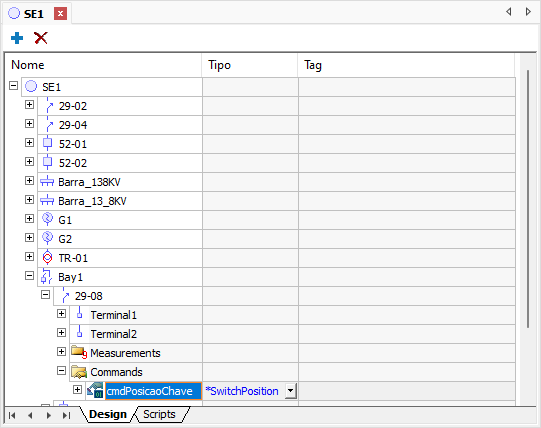Viewport: 541px width, 428px height.
Task: Select the 52-01 breaker icon
Action: coord(47,144)
